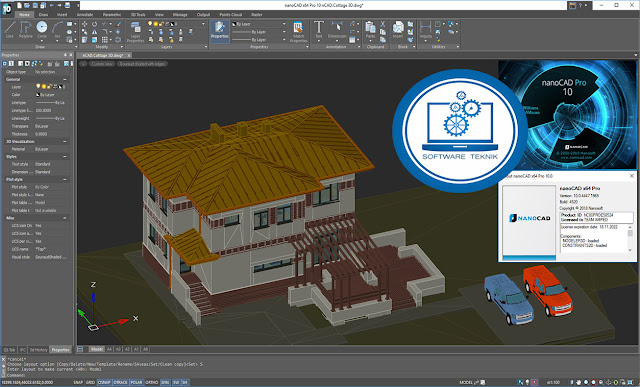
Task: Click the Insert block icon
Action: 398,29
